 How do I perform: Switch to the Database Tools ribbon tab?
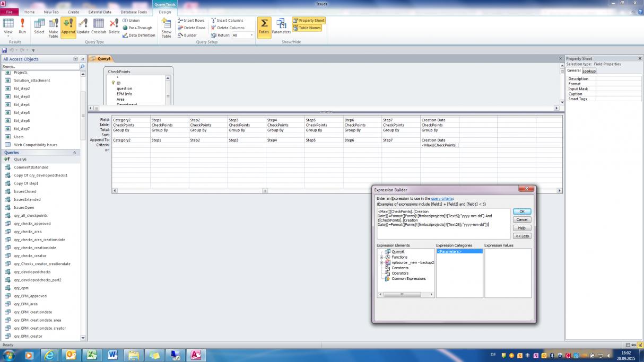134,12
